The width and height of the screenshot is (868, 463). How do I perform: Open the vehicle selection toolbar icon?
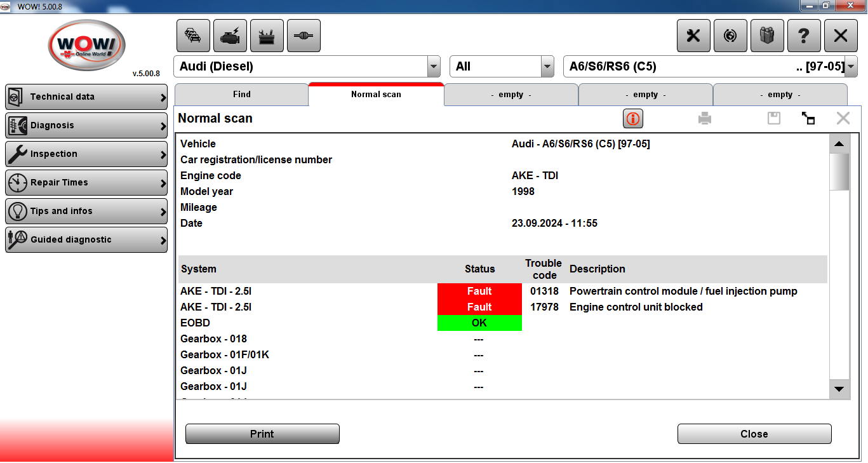tap(193, 36)
